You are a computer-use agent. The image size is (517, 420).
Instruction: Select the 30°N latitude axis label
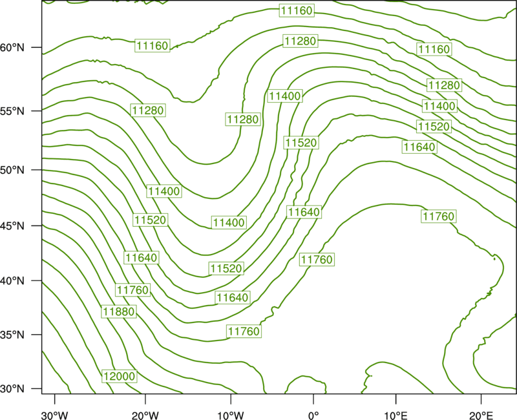[x=12, y=389]
